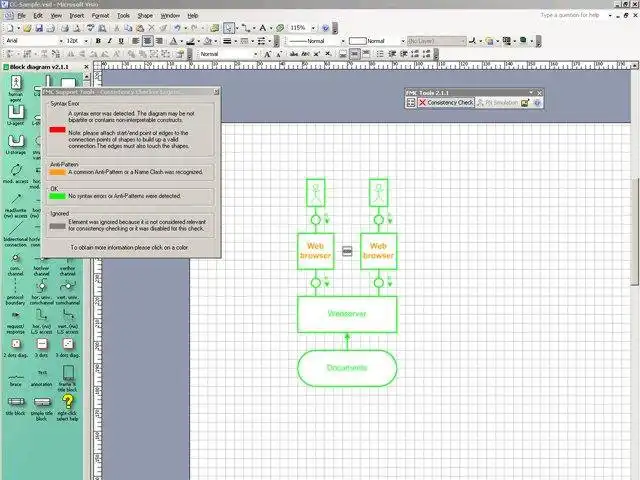Screen dimensions: 640x480
Task: Toggle Underline formatting
Action: [121, 41]
